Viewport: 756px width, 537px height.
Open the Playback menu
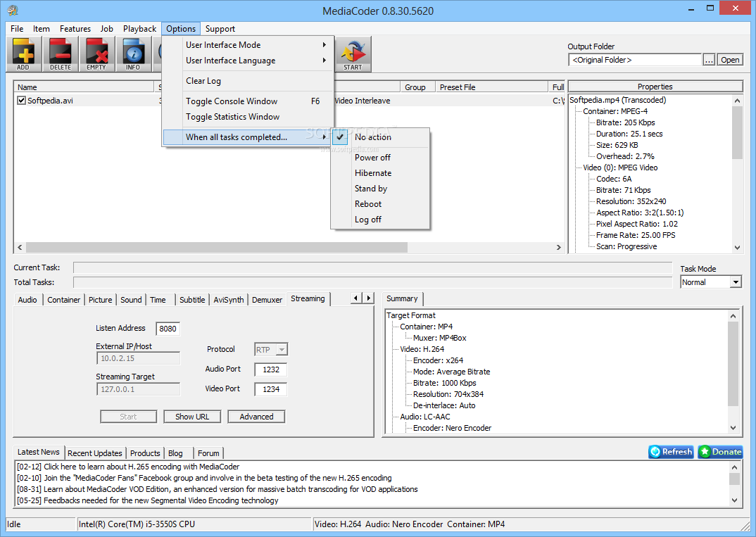pos(139,29)
